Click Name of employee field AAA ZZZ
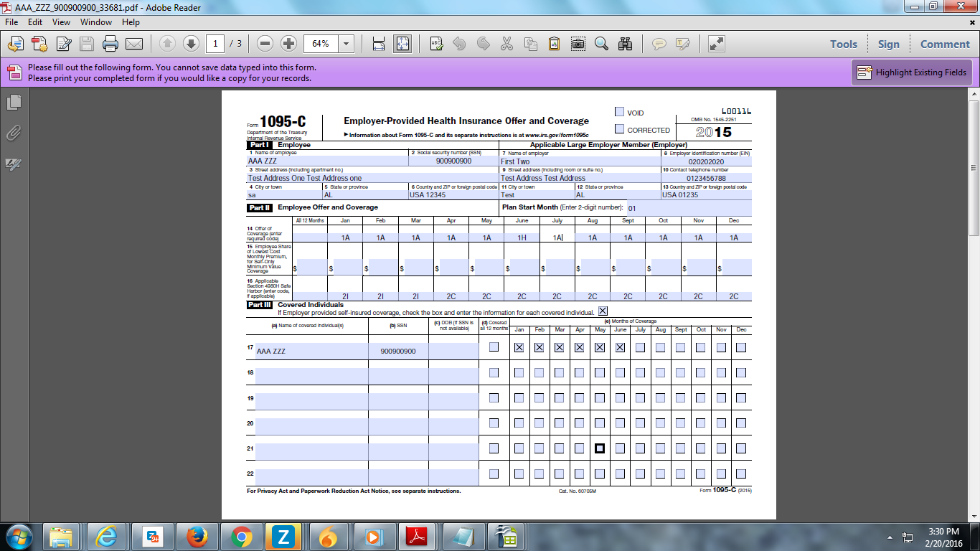The width and height of the screenshot is (980, 551). pos(327,161)
